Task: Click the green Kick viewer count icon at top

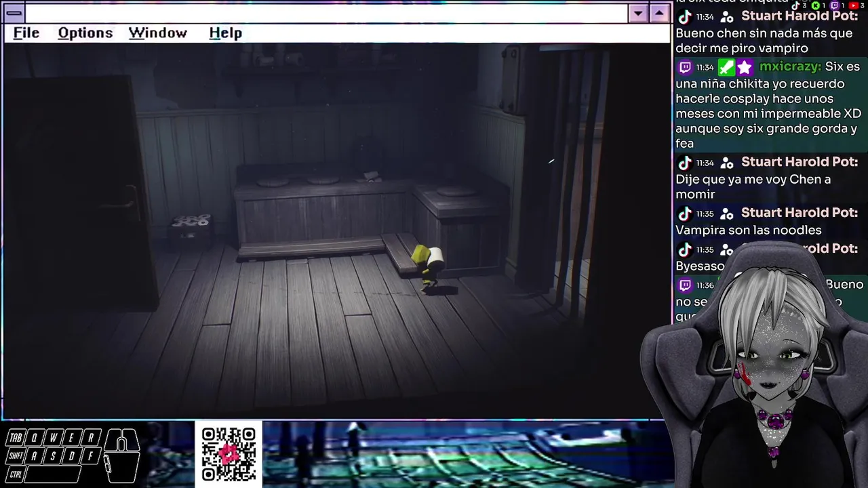Action: (816, 5)
